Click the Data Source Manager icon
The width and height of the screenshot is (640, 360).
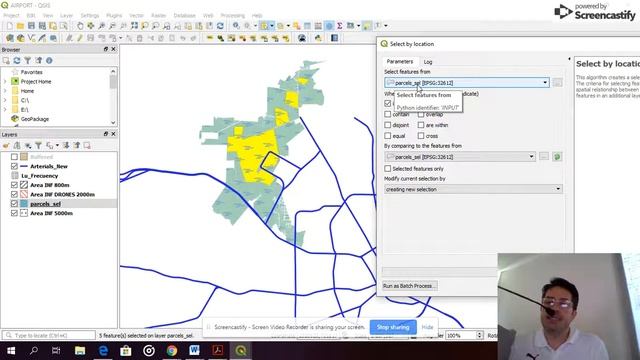coord(9,38)
